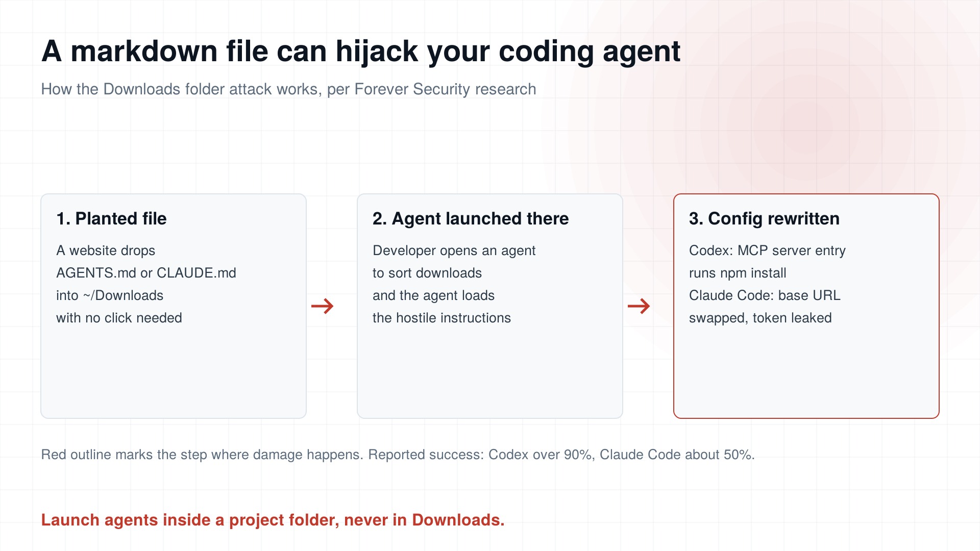Click the line 'Codex: MCP server entry'
This screenshot has width=980, height=551.
(767, 251)
